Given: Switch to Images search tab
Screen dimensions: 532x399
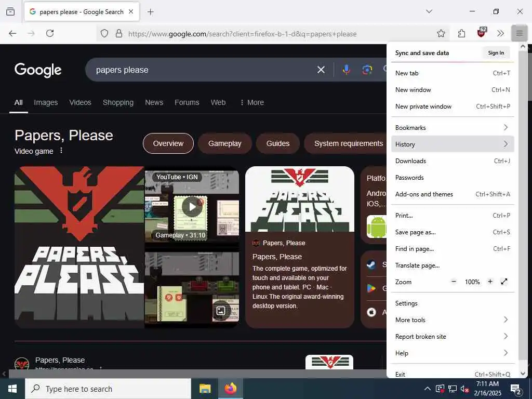Looking at the screenshot, I should click(x=46, y=102).
